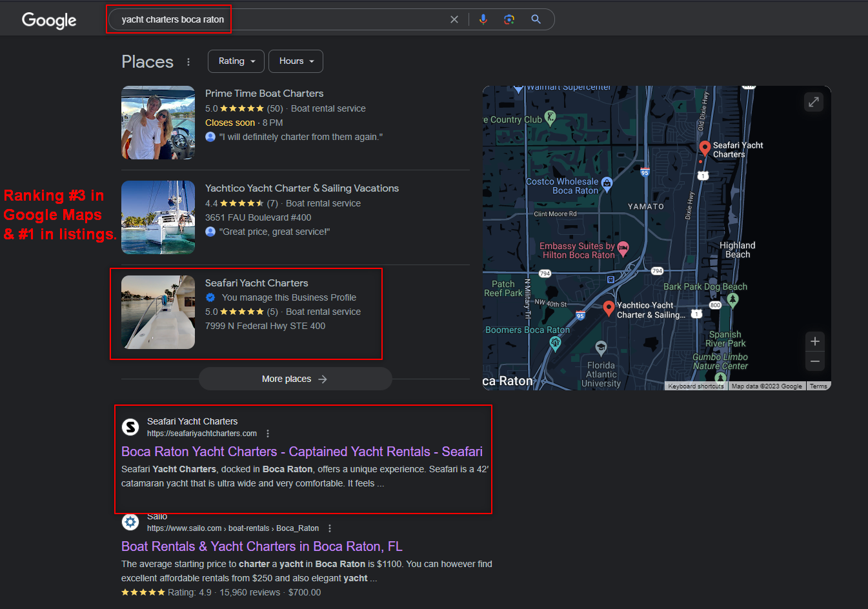Click the Google logo
This screenshot has height=609, width=868.
[x=49, y=20]
